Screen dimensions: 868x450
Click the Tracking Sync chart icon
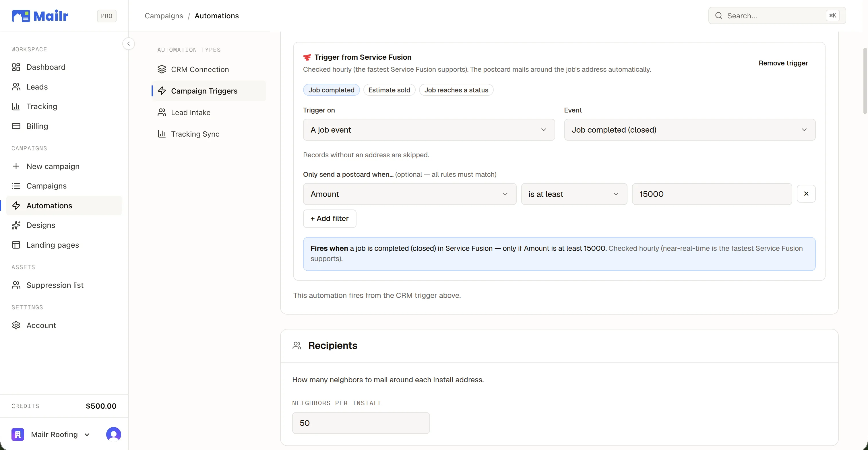pyautogui.click(x=162, y=134)
